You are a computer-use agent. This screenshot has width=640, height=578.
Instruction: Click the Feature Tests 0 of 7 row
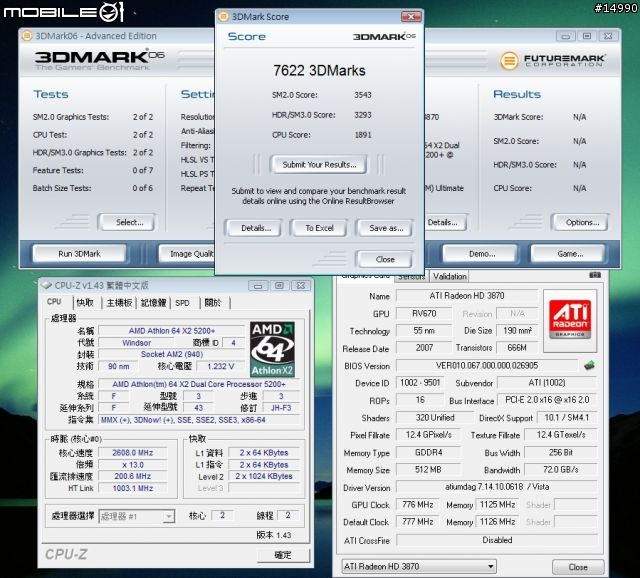point(93,170)
